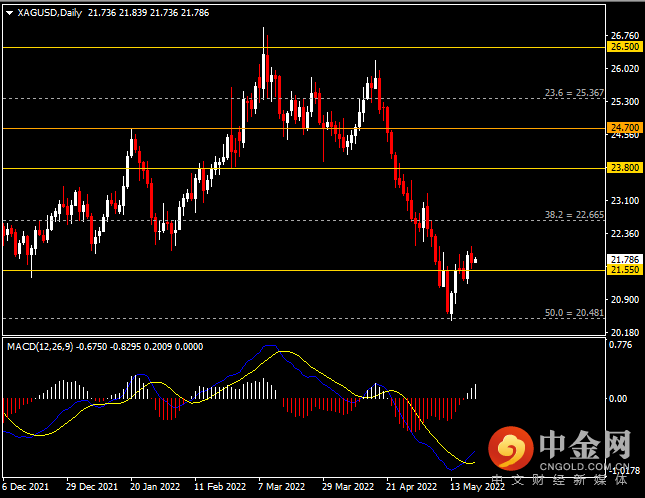
Task: Select the 23.100 price axis value
Action: pyautogui.click(x=625, y=201)
